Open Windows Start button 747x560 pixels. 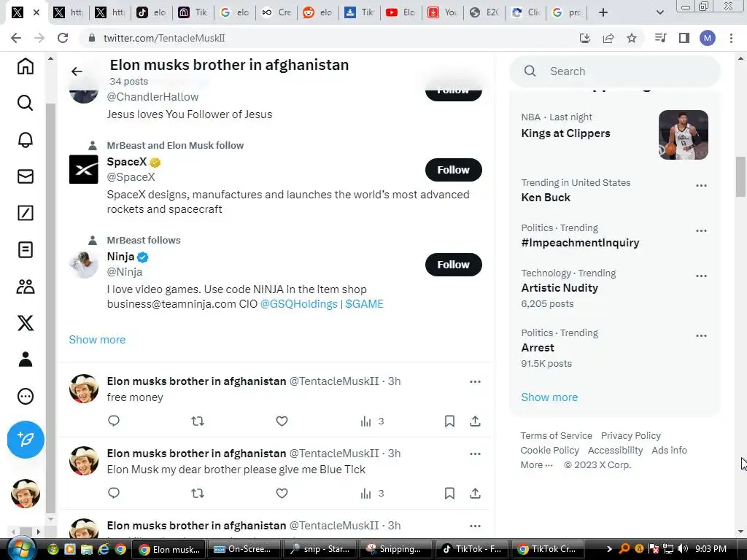(21, 549)
